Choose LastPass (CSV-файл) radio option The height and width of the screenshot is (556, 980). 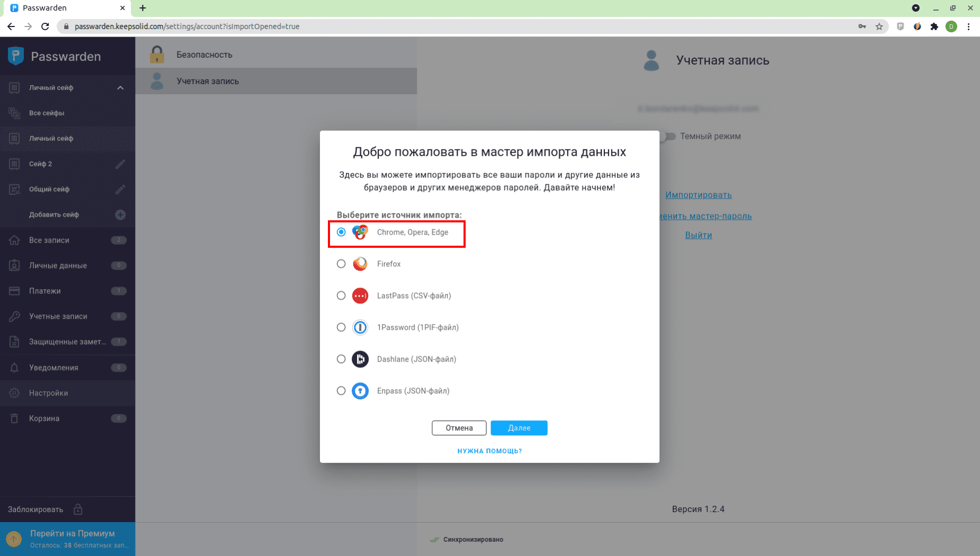(341, 295)
